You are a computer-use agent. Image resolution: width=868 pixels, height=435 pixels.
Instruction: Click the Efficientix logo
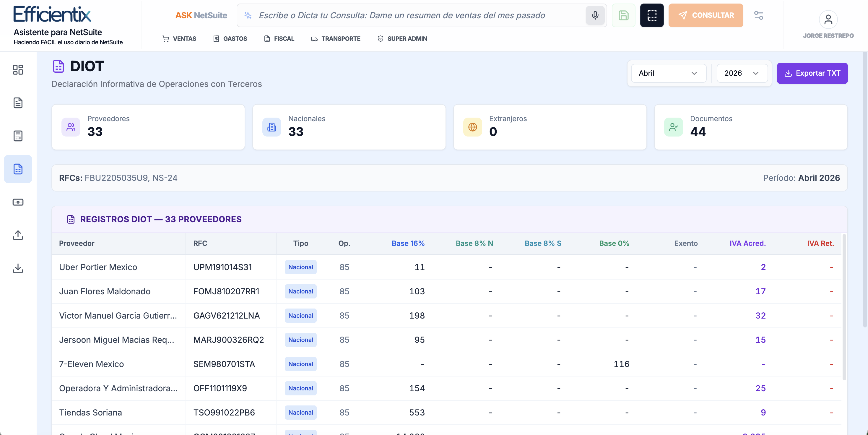coord(52,14)
